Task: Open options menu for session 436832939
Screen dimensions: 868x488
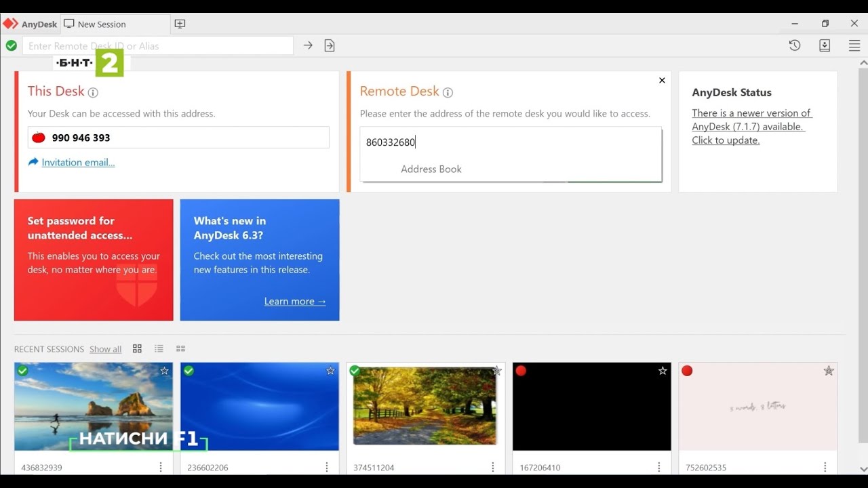Action: [x=161, y=467]
